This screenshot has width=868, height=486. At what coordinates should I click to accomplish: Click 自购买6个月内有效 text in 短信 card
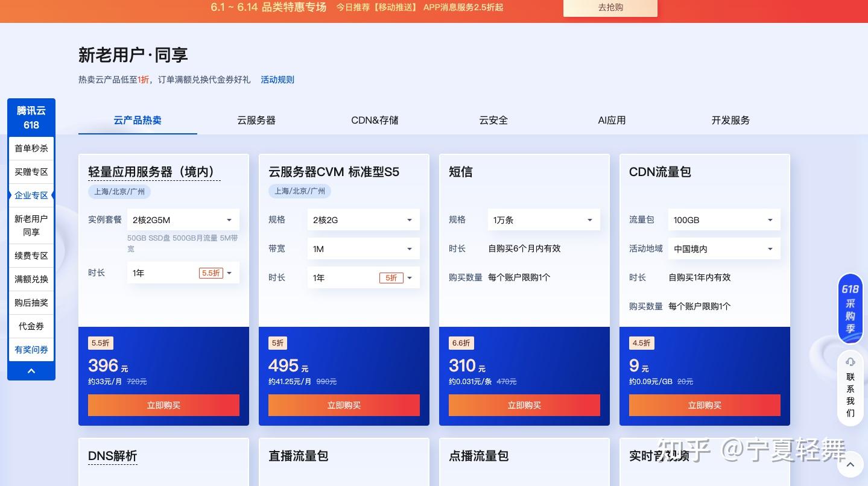pyautogui.click(x=524, y=248)
